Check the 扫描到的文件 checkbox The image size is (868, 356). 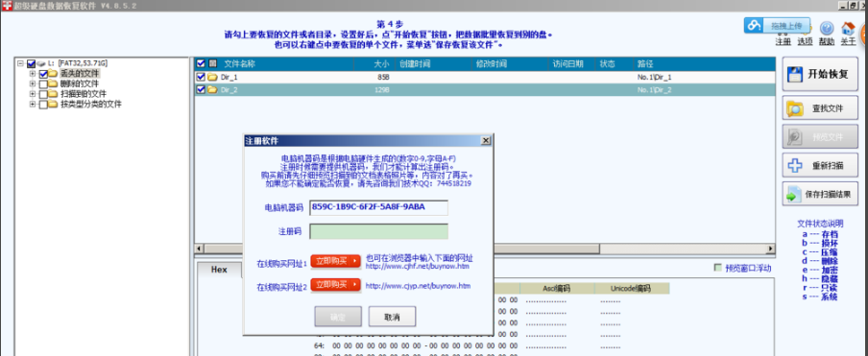click(x=43, y=94)
